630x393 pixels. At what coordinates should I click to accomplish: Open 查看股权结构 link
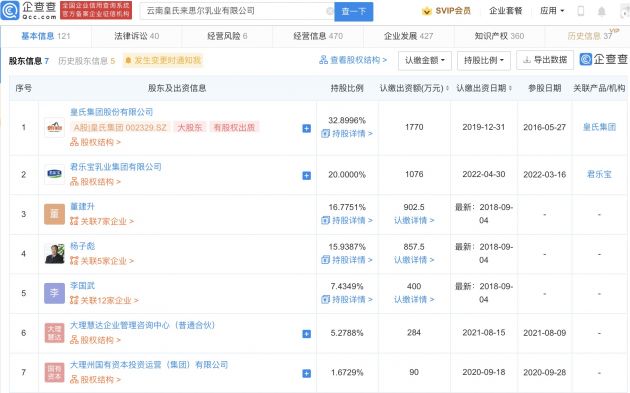(353, 60)
